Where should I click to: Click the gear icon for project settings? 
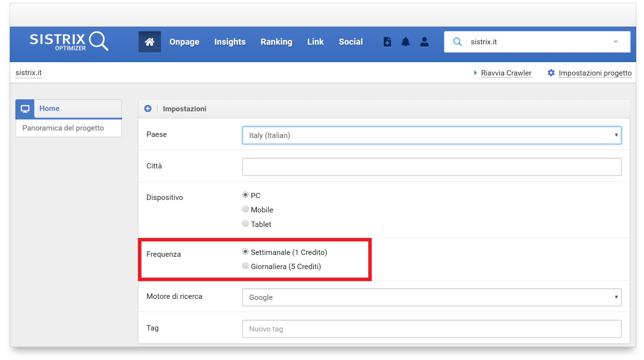551,73
